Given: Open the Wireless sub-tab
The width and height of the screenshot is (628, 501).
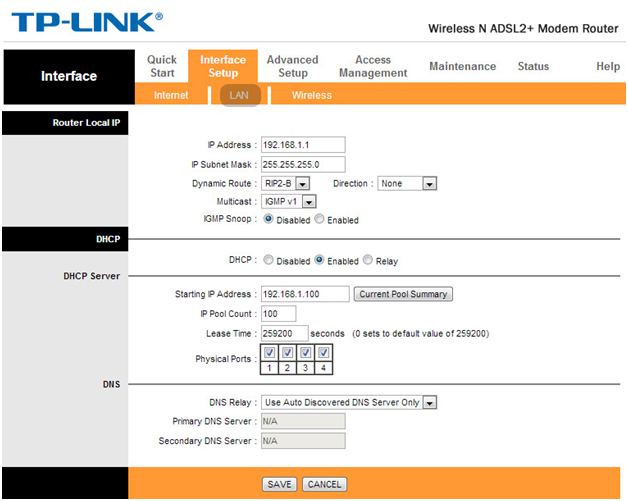Looking at the screenshot, I should (x=312, y=95).
